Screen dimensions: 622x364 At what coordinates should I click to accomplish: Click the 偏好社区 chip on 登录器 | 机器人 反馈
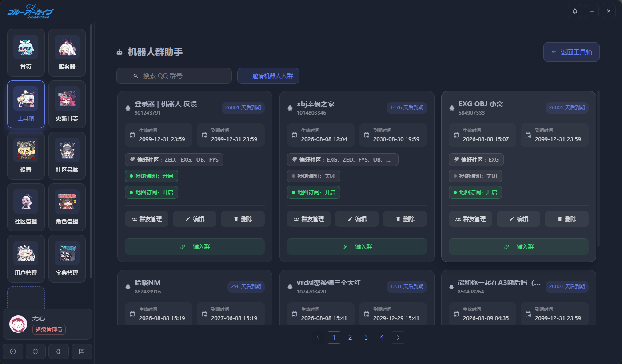174,160
